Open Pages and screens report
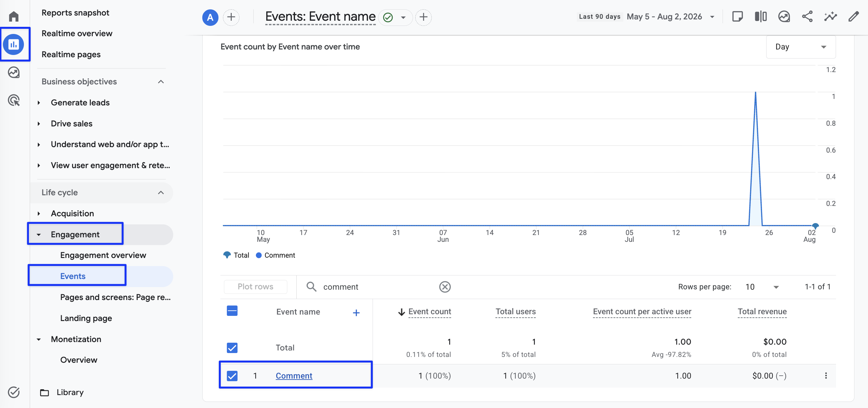Image resolution: width=868 pixels, height=408 pixels. 115,297
